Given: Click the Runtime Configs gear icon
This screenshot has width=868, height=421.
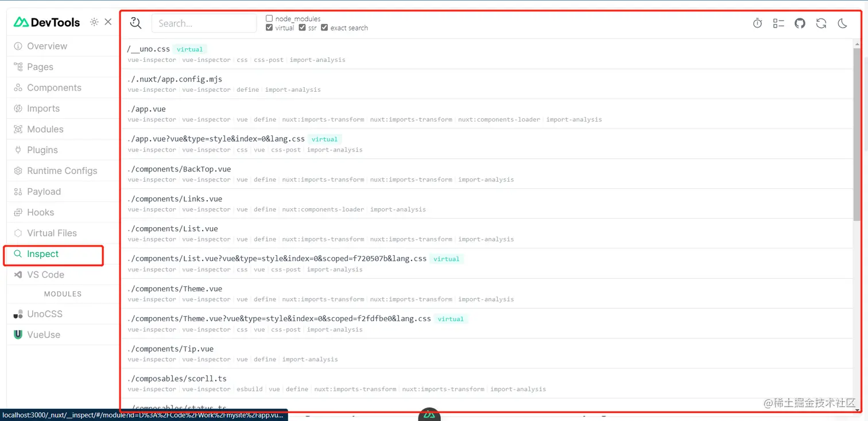Looking at the screenshot, I should [18, 171].
